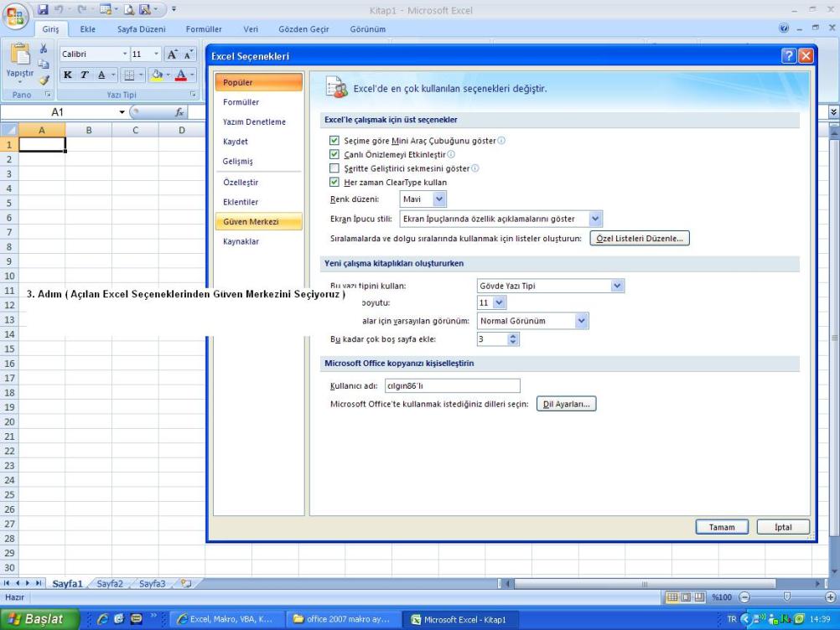Viewport: 840px width, 630px height.
Task: Click the Özel Listeleri Düzenle button
Action: pyautogui.click(x=640, y=238)
